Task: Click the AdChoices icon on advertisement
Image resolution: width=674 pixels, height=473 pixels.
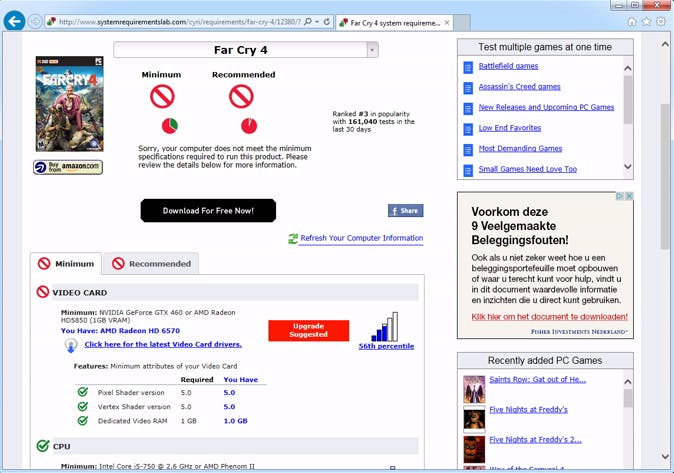Action: pos(620,196)
